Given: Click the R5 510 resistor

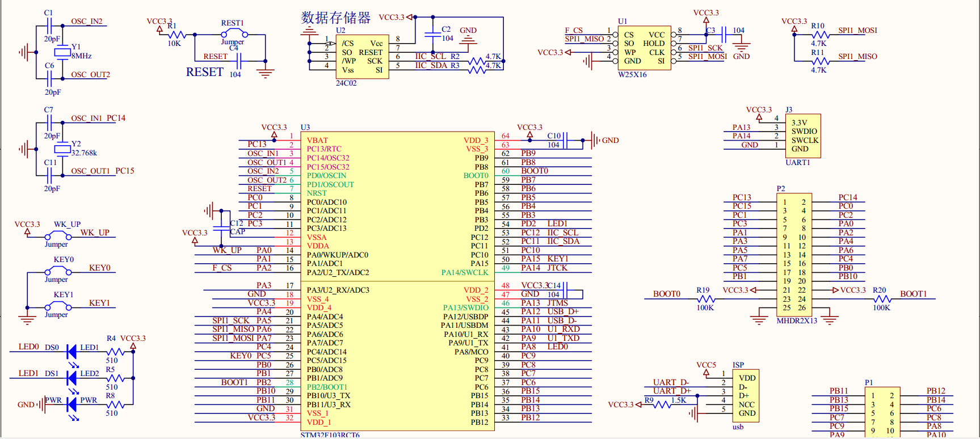Looking at the screenshot, I should (x=115, y=378).
